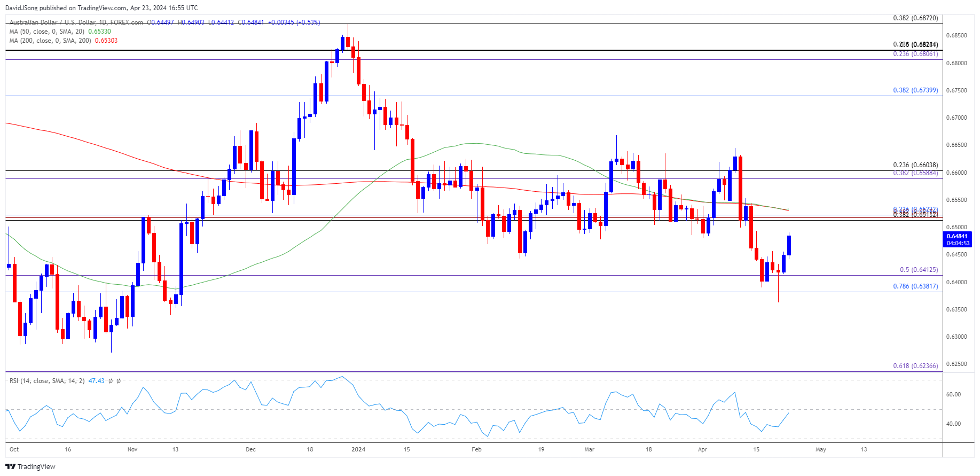Click the Nov date axis label

coord(132,449)
